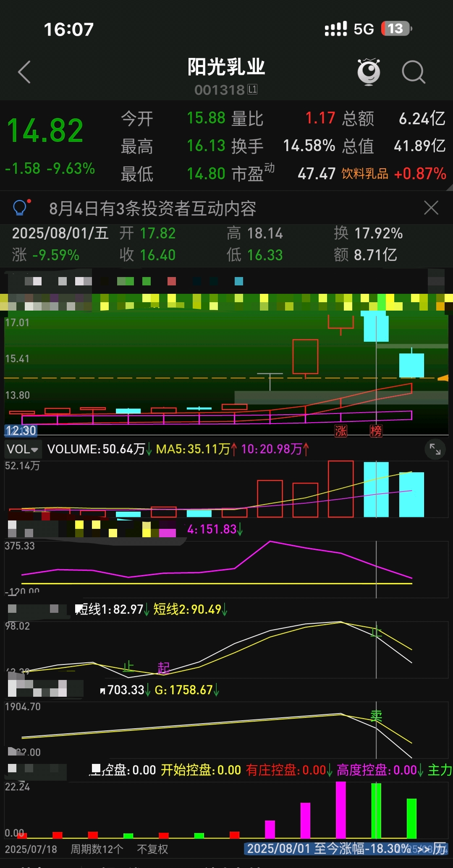Tap the MA5: 35.11万 volume label

pos(196,449)
